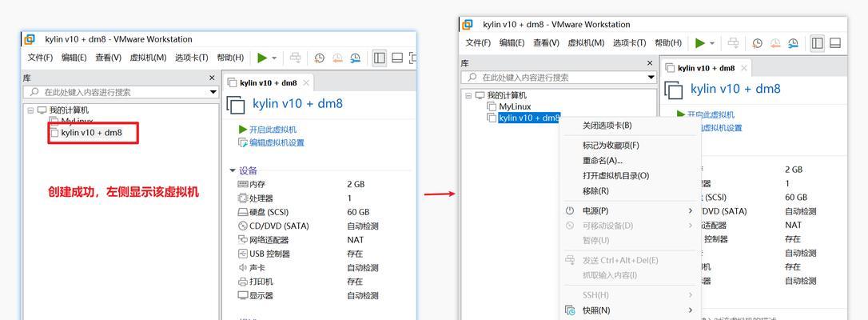Viewport: 868px width, 320px height.
Task: Expand 快照(N) submenu arrow in context menu
Action: coord(691,310)
